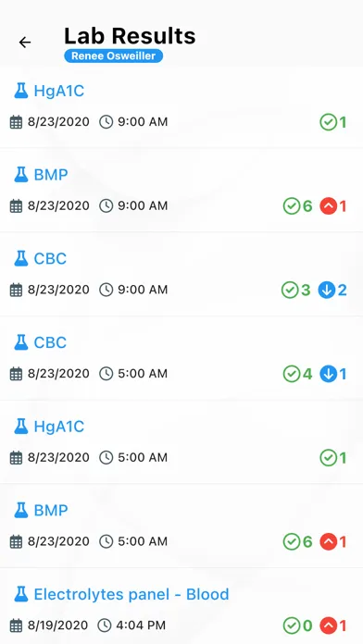Click the green check showing 3 on CBC
Screen dimensions: 363x644
pyautogui.click(x=290, y=290)
